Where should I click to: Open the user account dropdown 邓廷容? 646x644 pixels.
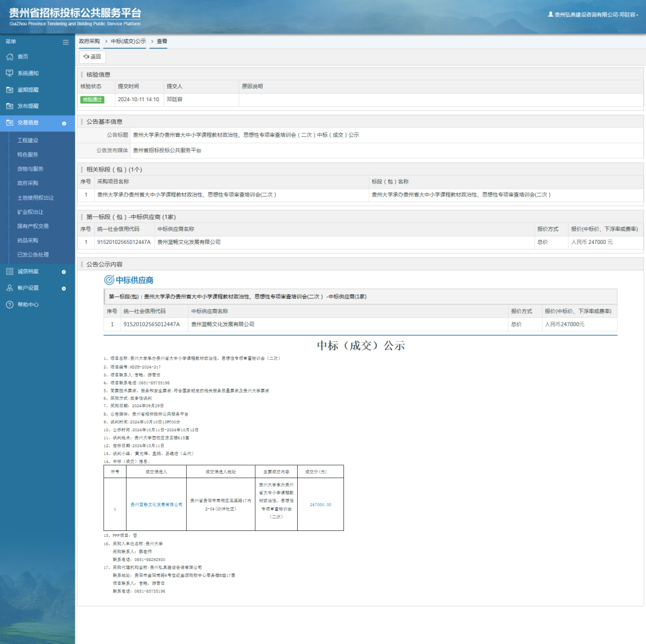pyautogui.click(x=596, y=15)
